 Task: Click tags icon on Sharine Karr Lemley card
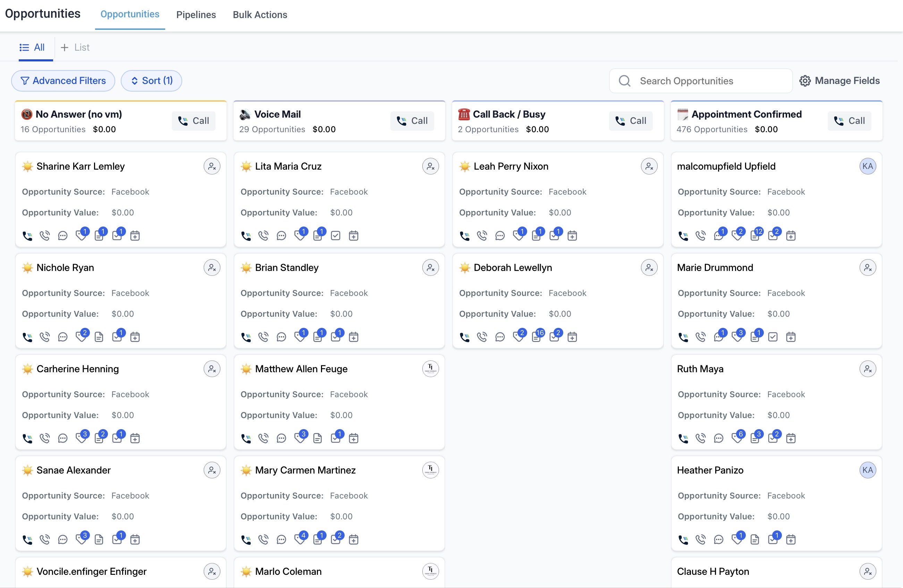(x=81, y=236)
